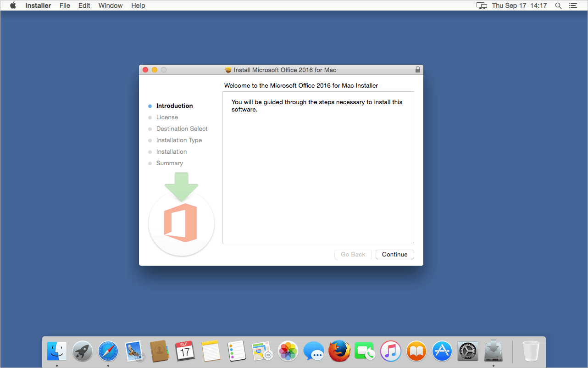Screen dimensions: 588x368
Task: Close the installer window with red button
Action: [145, 70]
